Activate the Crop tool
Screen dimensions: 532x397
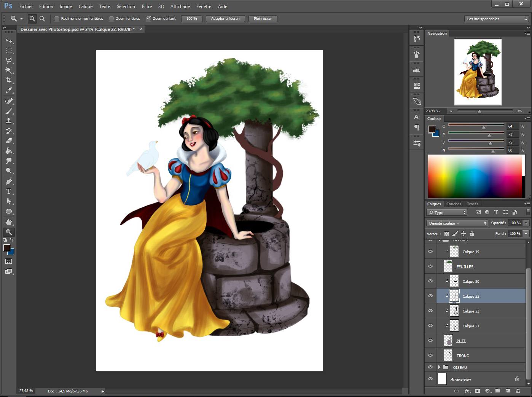click(x=8, y=80)
